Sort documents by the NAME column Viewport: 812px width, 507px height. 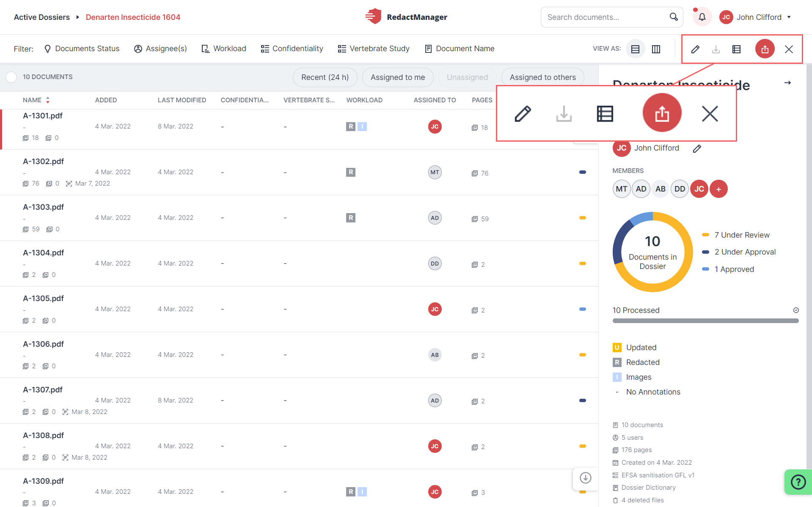click(36, 100)
